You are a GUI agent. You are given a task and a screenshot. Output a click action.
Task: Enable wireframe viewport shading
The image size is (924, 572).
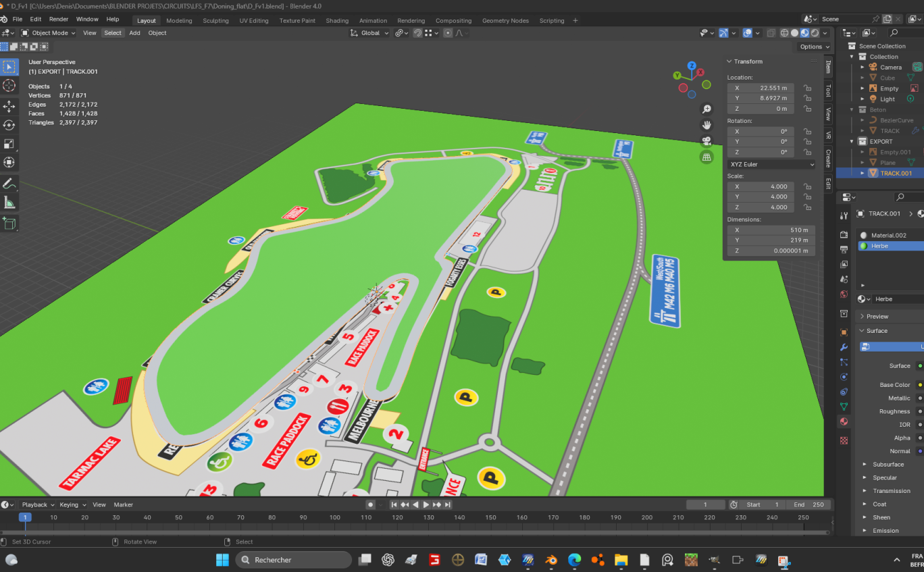coord(784,33)
